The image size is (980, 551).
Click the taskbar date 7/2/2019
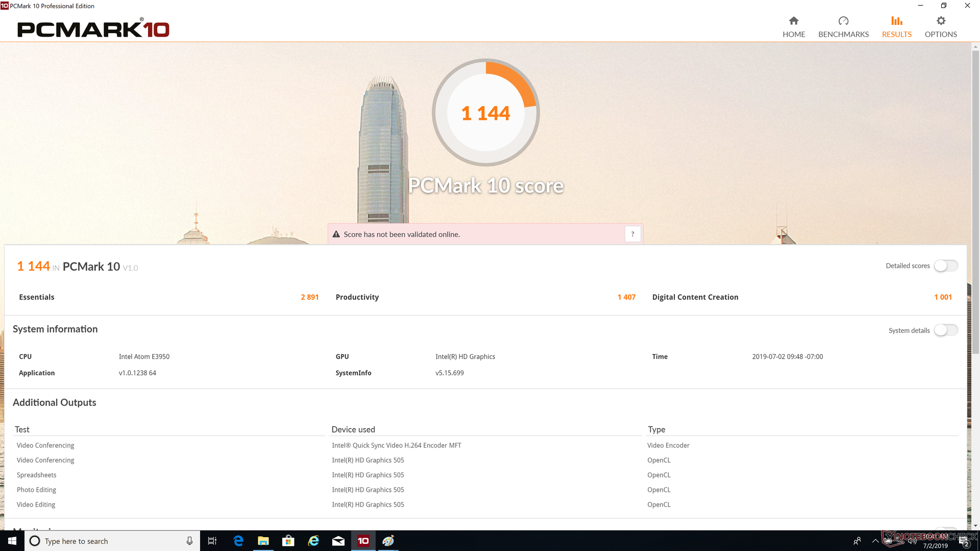935,546
